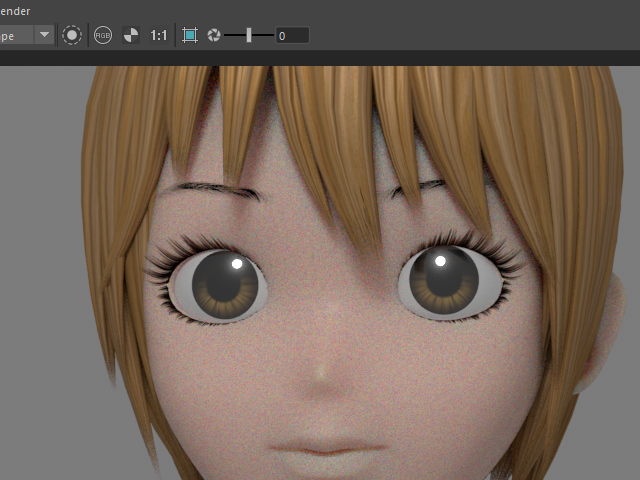Click the slider track left of handle

[x=235, y=35]
